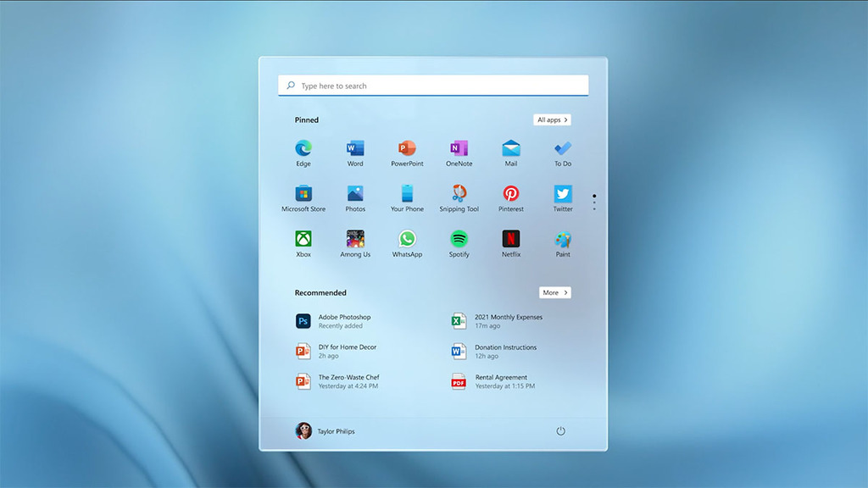Click the search input field
The image size is (868, 488).
coord(433,85)
